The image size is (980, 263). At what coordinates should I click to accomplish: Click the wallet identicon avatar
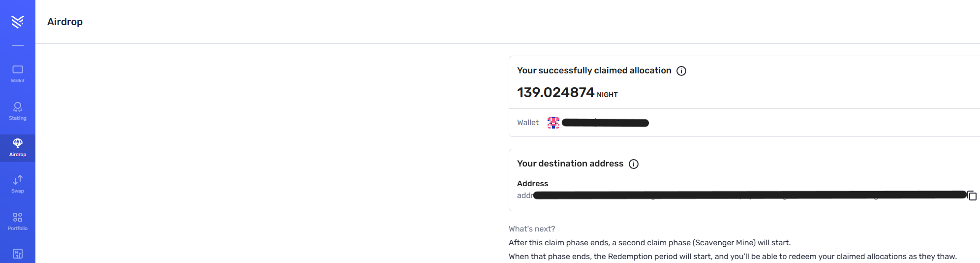pyautogui.click(x=553, y=123)
